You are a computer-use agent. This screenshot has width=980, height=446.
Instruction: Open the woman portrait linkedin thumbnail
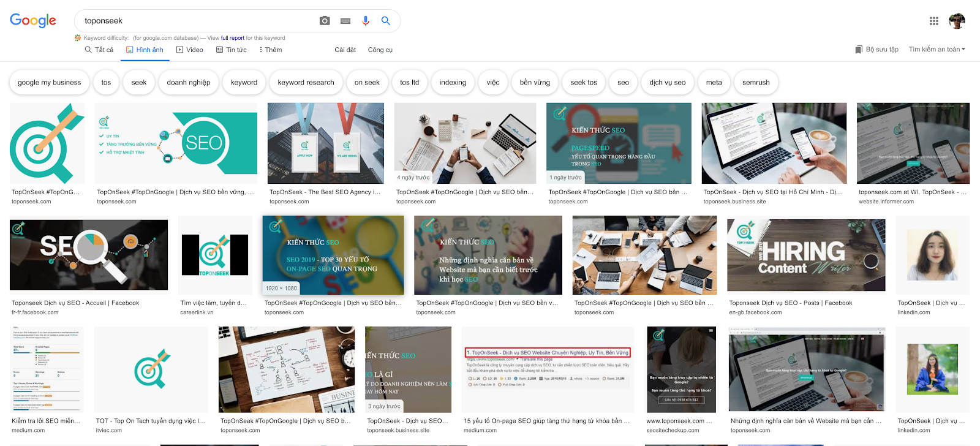click(932, 255)
